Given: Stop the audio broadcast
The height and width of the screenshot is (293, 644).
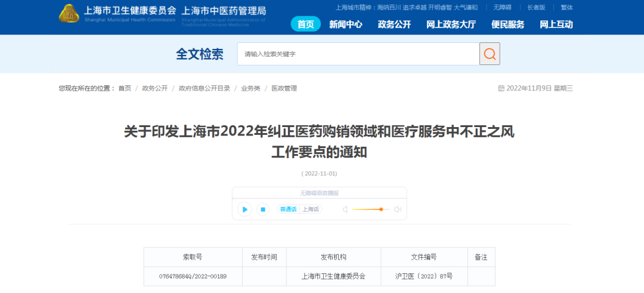Looking at the screenshot, I should tap(263, 209).
